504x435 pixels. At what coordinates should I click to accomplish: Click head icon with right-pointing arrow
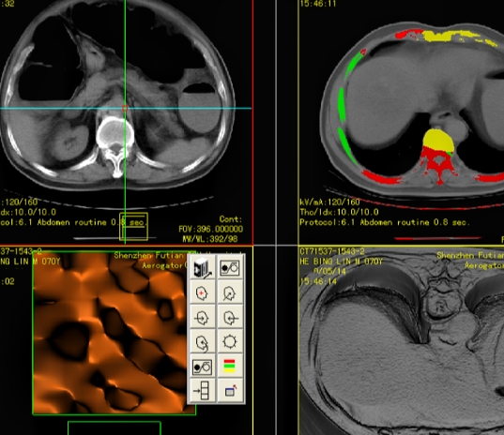point(202,318)
